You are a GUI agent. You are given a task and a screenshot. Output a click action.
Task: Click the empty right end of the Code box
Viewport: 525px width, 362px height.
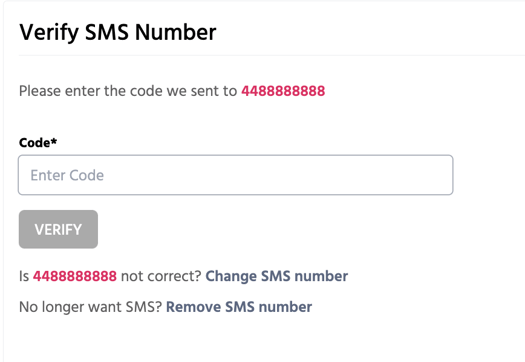click(419, 175)
